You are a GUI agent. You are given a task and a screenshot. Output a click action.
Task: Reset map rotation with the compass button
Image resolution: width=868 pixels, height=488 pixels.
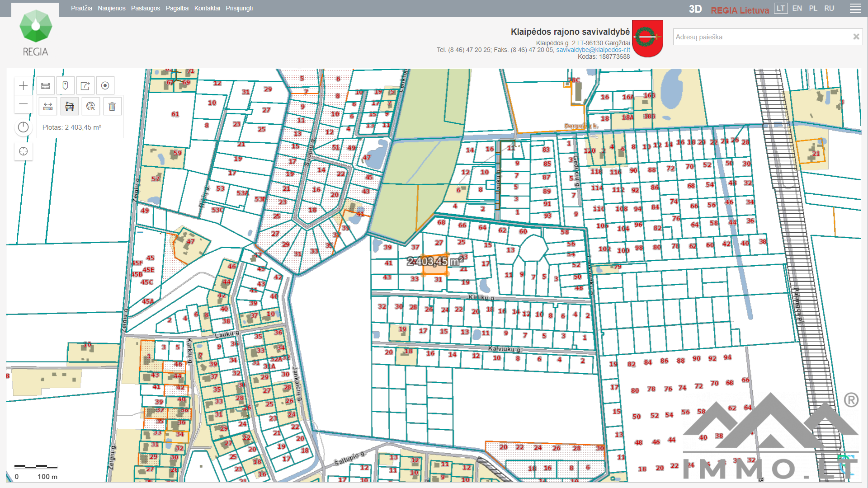[24, 127]
